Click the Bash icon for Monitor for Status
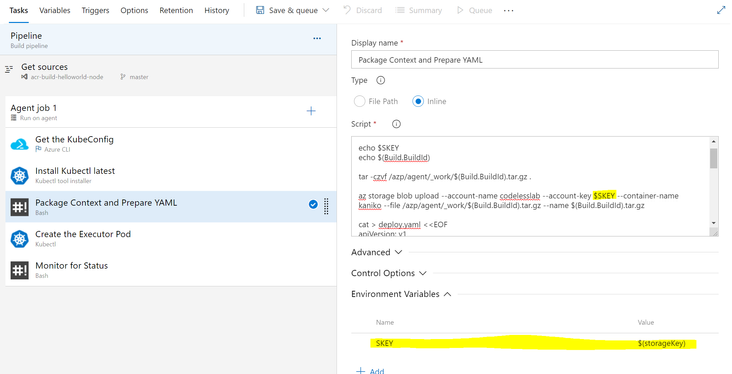The image size is (732, 374). (x=20, y=270)
